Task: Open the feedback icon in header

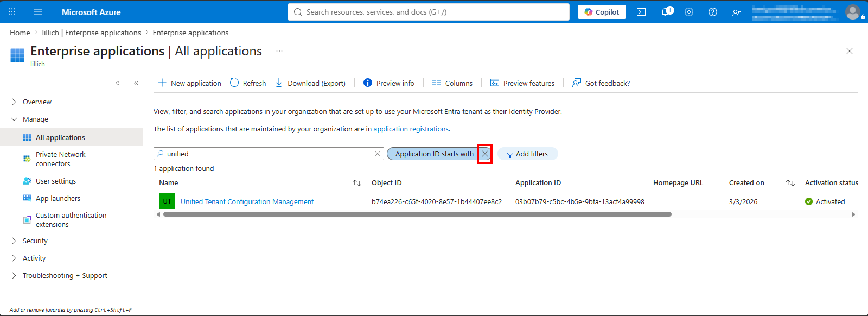Action: coord(737,12)
